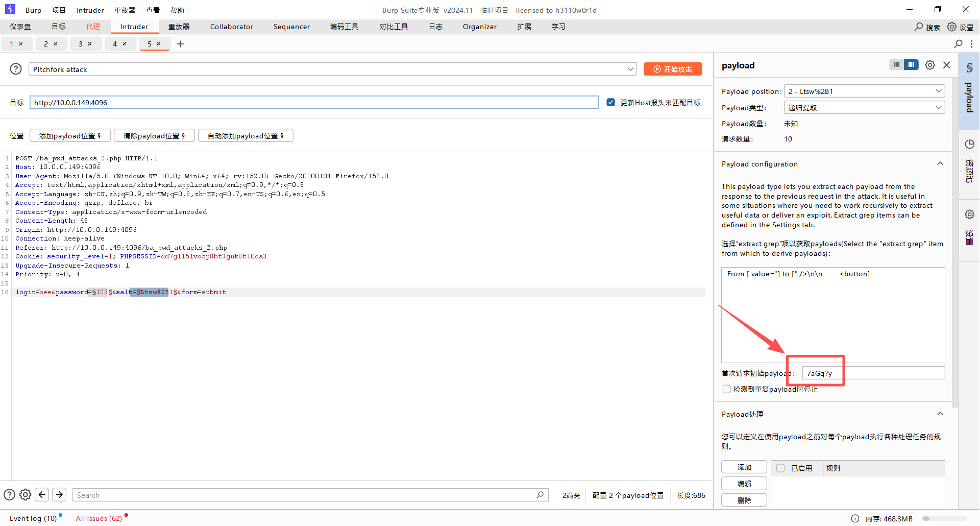Open All issues (62) link

point(99,518)
